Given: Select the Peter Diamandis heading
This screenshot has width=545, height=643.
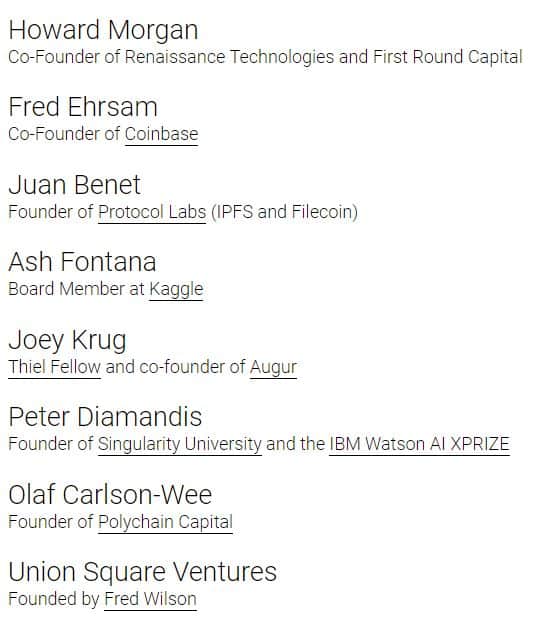Looking at the screenshot, I should 105,417.
